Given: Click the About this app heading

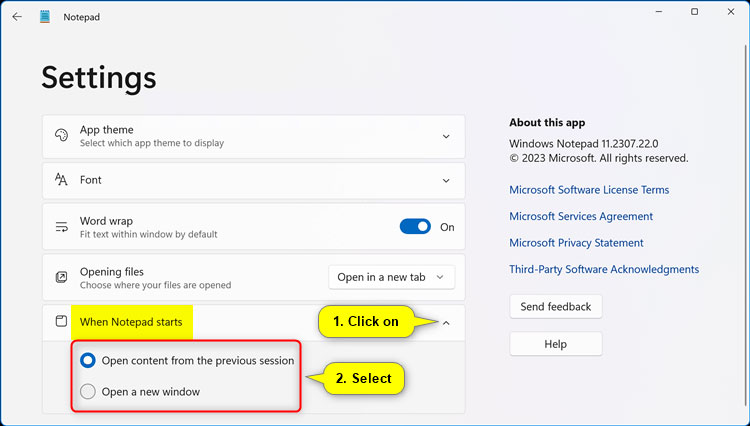Looking at the screenshot, I should 547,123.
